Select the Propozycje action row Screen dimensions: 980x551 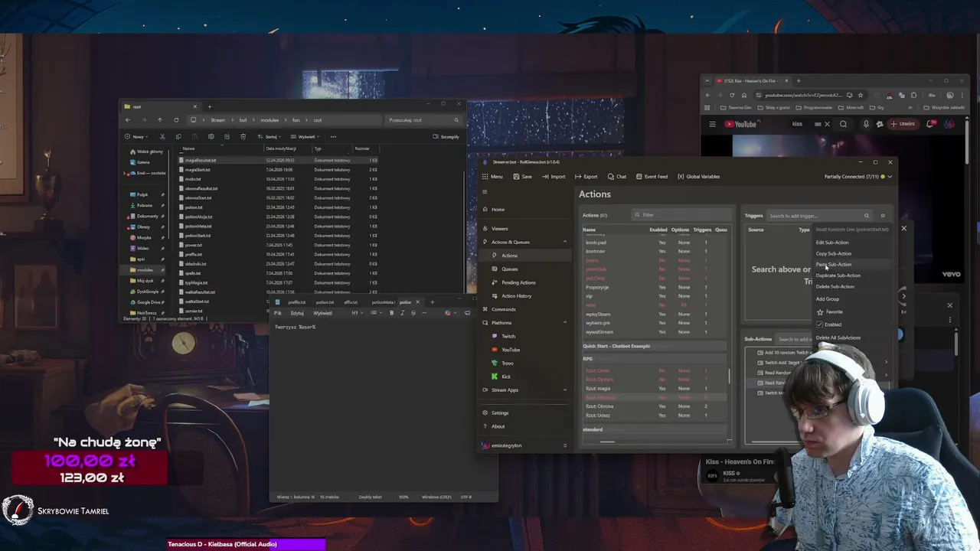(655, 287)
